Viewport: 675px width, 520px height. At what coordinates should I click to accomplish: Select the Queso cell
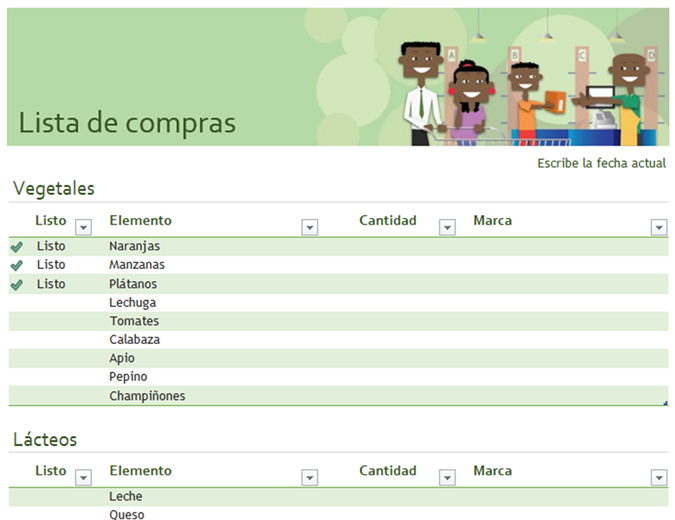pos(127,514)
